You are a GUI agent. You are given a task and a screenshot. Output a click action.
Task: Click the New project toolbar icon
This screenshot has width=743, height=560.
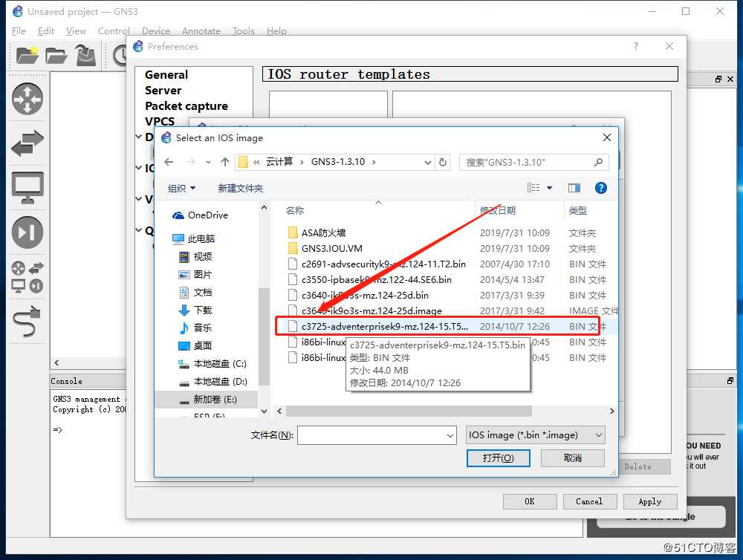point(27,55)
